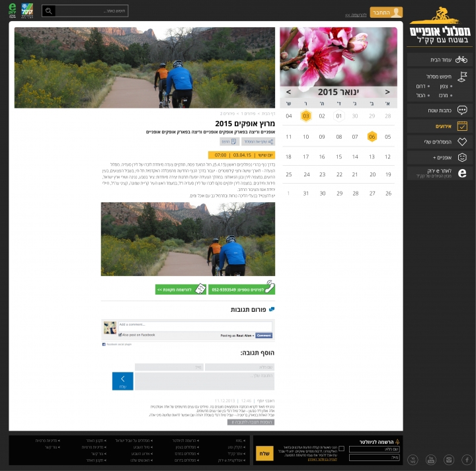Tick the newsletter consent checkbox
The width and height of the screenshot is (476, 471).
click(x=342, y=449)
